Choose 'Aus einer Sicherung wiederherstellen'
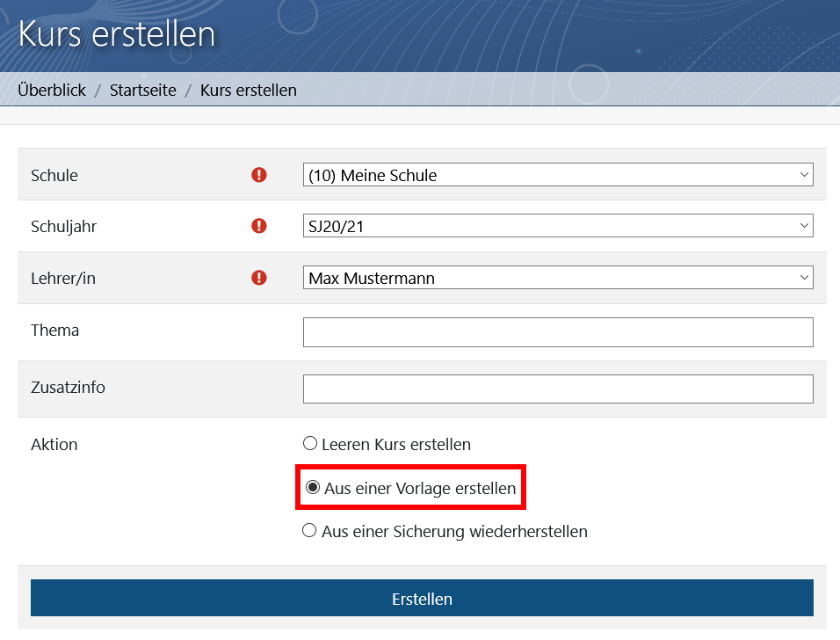Image resolution: width=840 pixels, height=640 pixels. pos(309,531)
